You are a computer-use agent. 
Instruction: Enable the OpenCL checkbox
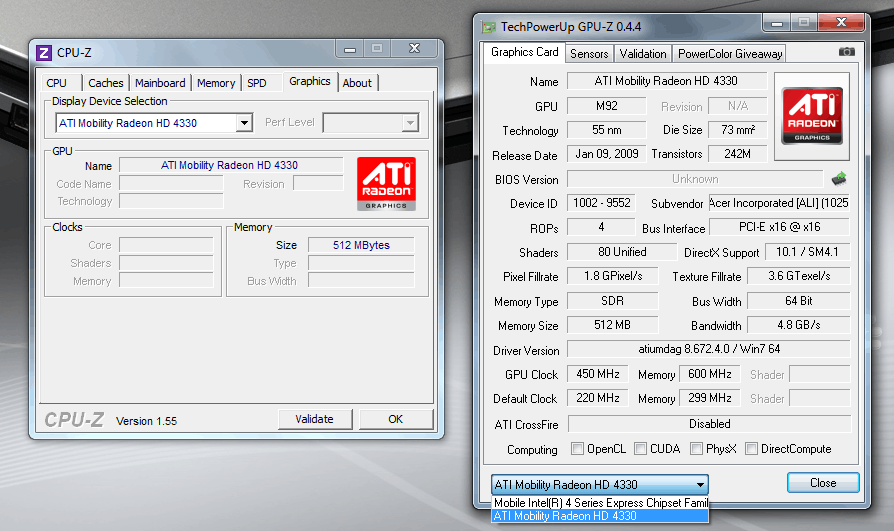point(577,449)
